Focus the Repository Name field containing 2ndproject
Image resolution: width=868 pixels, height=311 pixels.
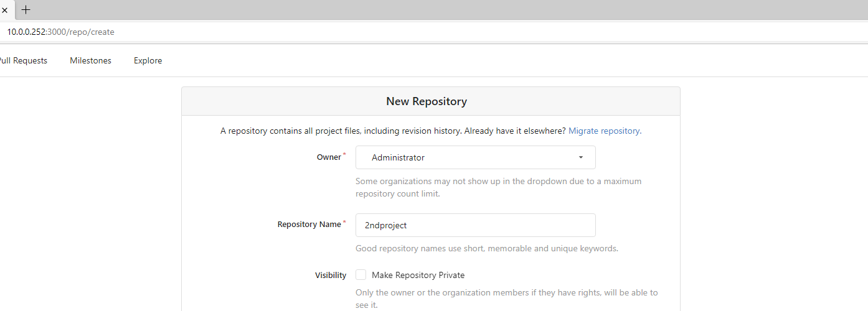(475, 225)
